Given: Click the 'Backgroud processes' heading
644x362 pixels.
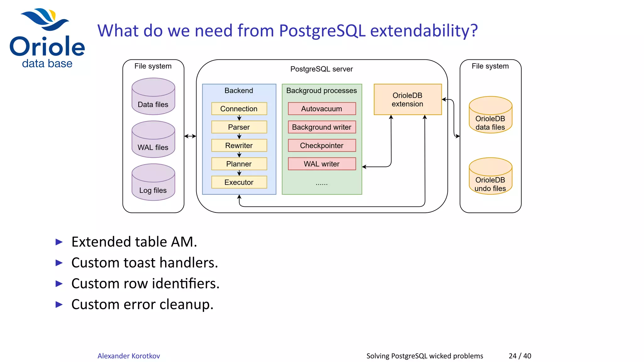Looking at the screenshot, I should 321,91.
